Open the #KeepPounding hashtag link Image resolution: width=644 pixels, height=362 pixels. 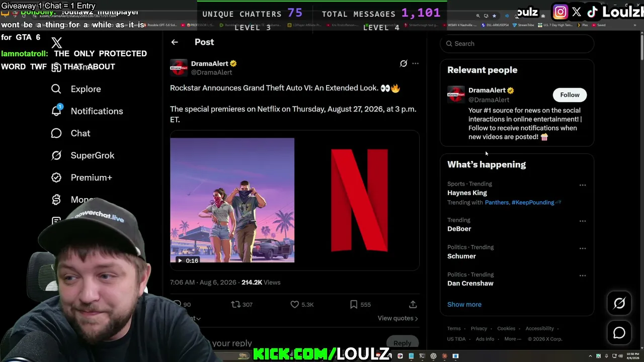point(533,202)
